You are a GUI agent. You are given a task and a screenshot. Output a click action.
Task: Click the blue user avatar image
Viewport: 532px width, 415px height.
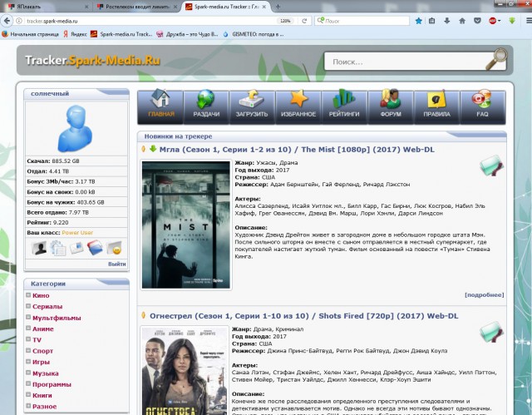76,128
